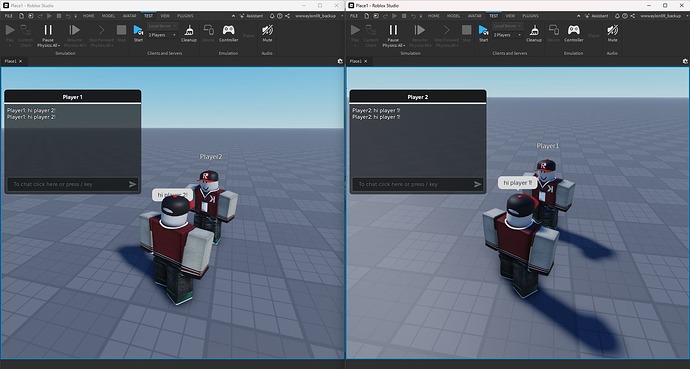Open wwwaylon09_backup account menu, Player 2 window
Image resolution: width=690 pixels, height=369 pixels.
[664, 16]
